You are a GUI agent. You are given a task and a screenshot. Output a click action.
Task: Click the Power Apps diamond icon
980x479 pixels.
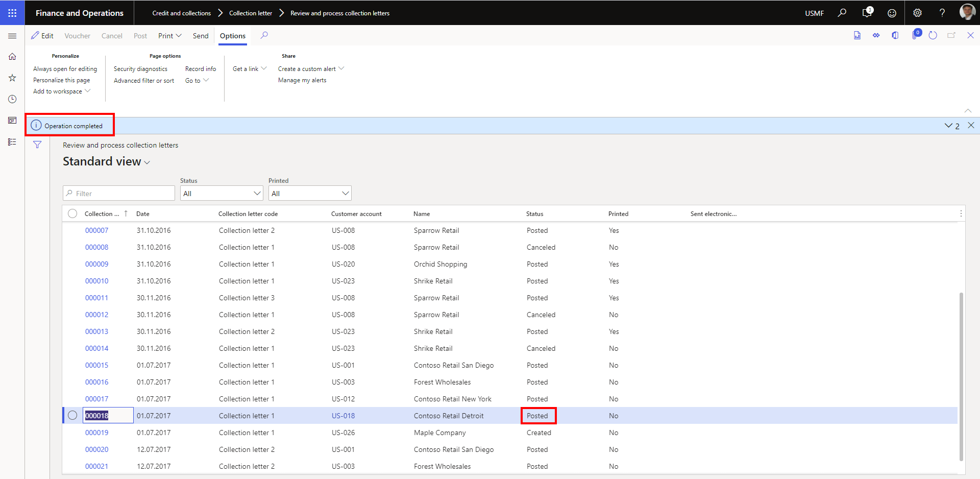876,35
